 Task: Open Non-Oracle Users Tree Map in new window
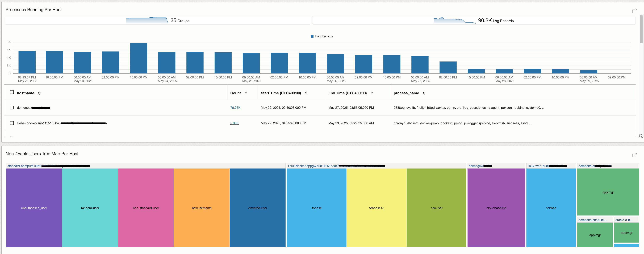click(x=634, y=155)
